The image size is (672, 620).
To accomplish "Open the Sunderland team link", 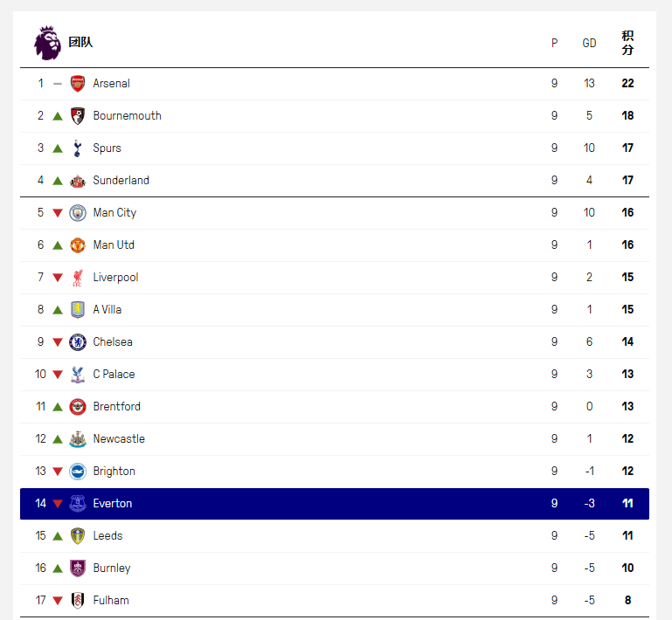I will coord(121,181).
